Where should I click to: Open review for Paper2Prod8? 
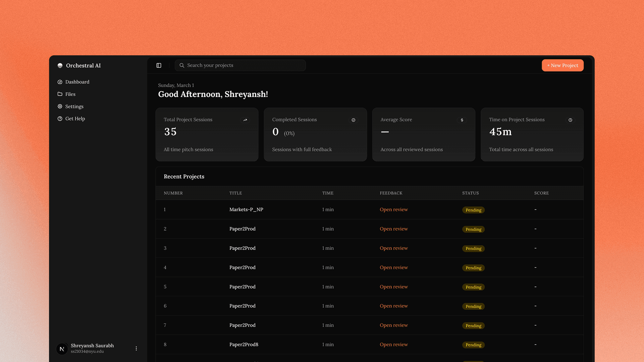coord(394,345)
